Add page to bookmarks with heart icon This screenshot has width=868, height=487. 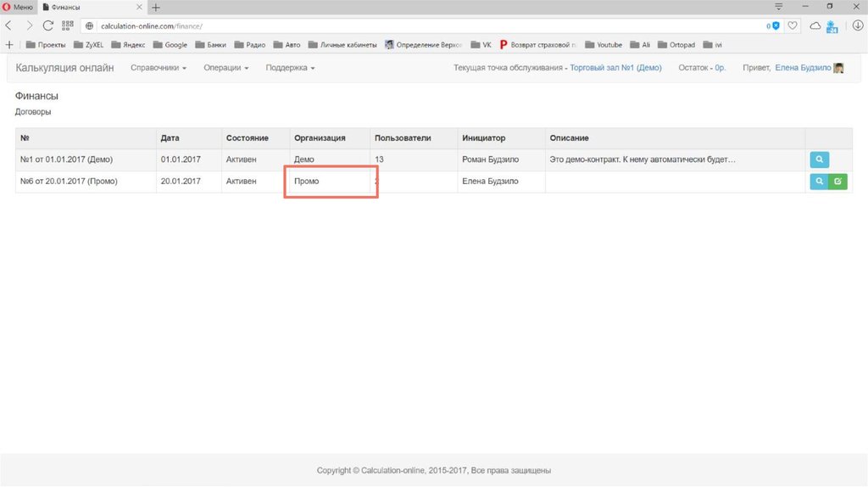point(793,25)
